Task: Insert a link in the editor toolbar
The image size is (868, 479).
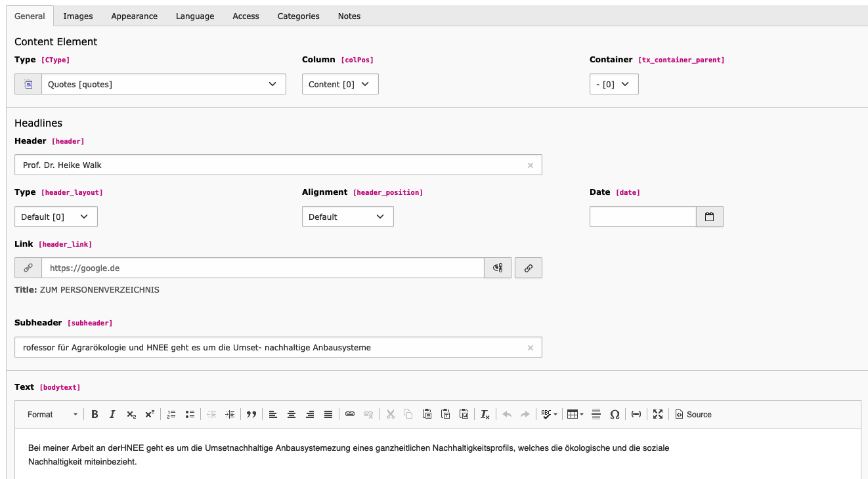Action: click(350, 414)
